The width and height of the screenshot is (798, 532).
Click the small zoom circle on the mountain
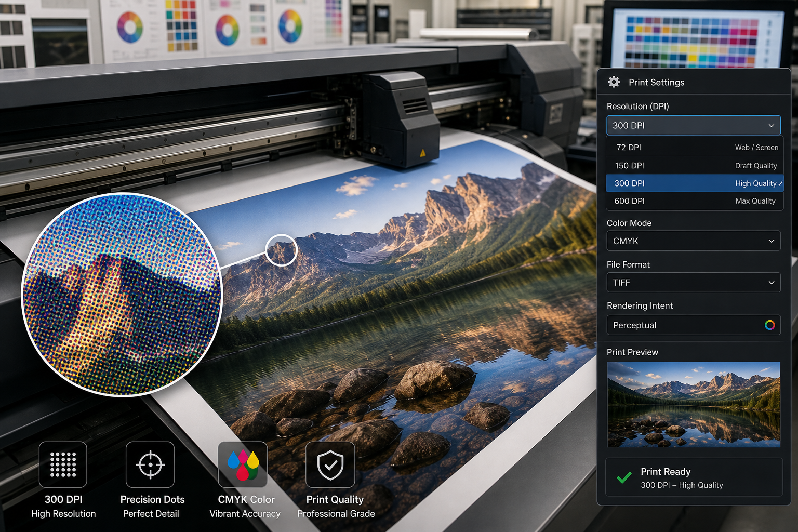[281, 250]
